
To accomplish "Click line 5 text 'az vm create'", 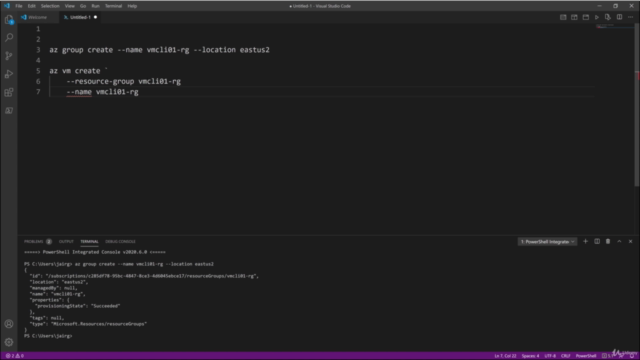I will [75, 71].
